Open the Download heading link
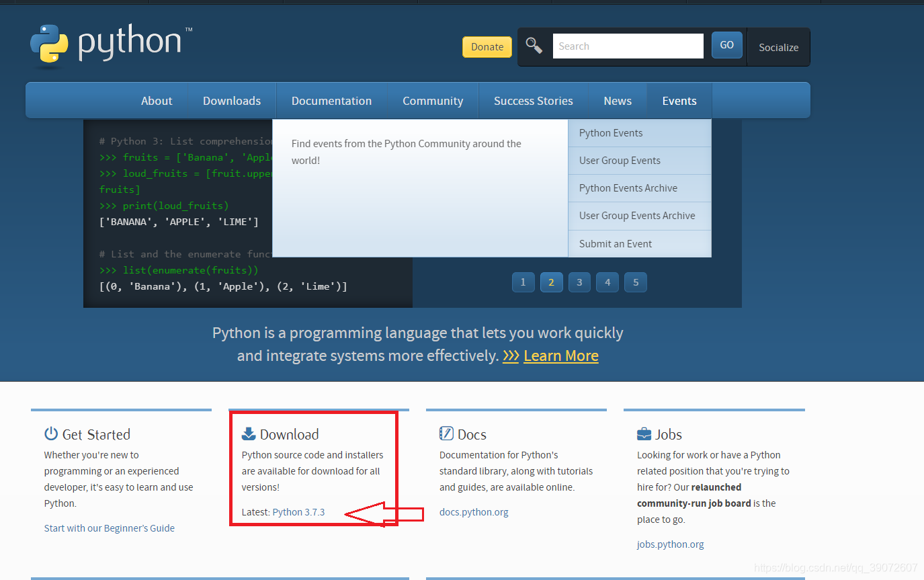 [x=289, y=434]
